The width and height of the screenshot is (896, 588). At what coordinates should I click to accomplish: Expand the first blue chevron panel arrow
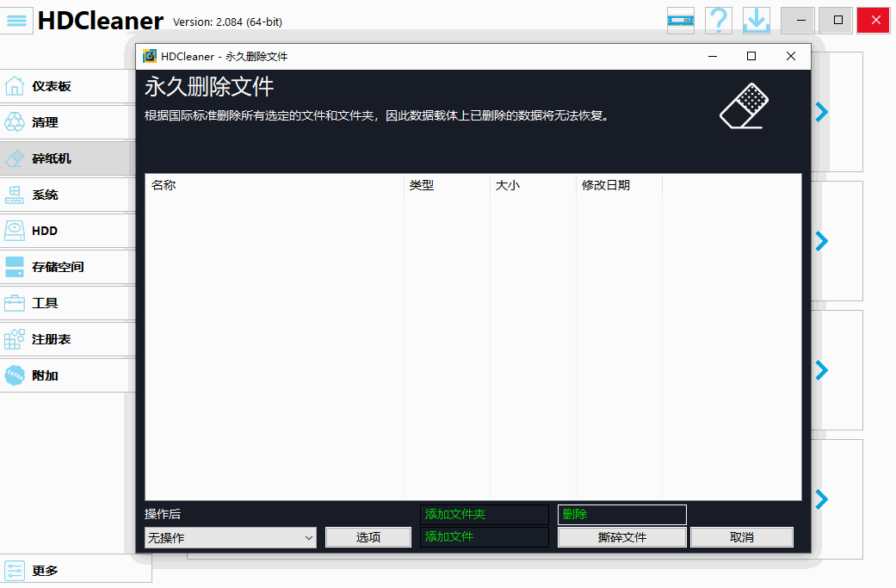[x=822, y=112]
